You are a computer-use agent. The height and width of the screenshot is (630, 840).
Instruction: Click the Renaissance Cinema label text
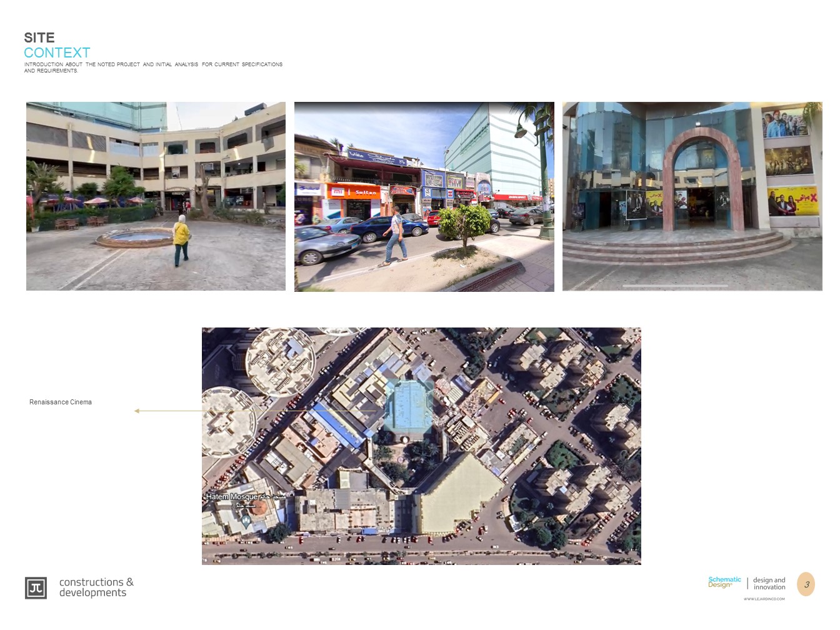click(x=61, y=402)
